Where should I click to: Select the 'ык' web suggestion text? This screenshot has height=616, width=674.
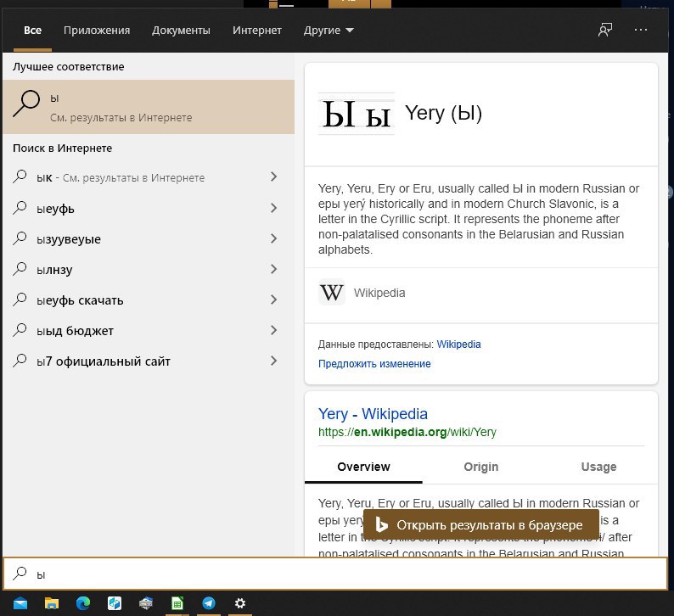click(x=121, y=177)
